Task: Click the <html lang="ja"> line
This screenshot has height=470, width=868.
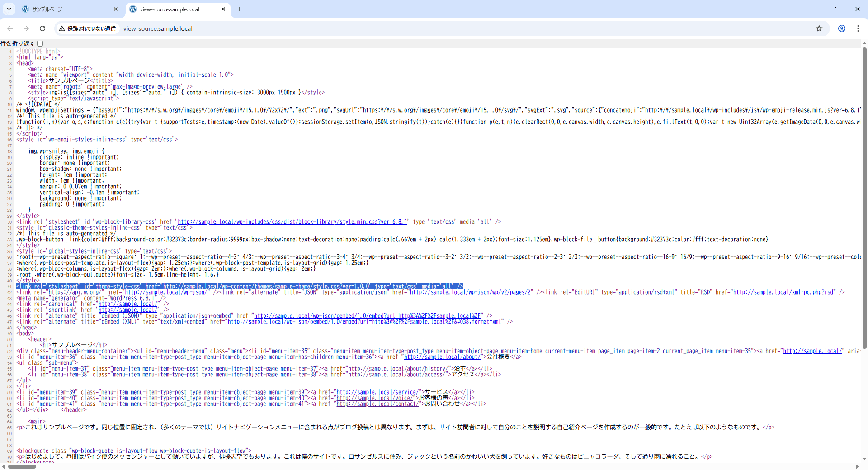Action: pyautogui.click(x=40, y=57)
